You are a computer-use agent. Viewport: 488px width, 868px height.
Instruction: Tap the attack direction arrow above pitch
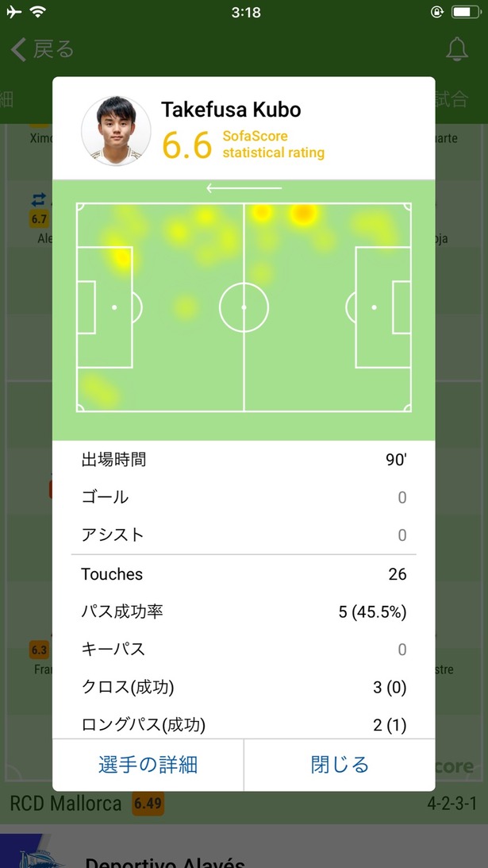(x=244, y=188)
